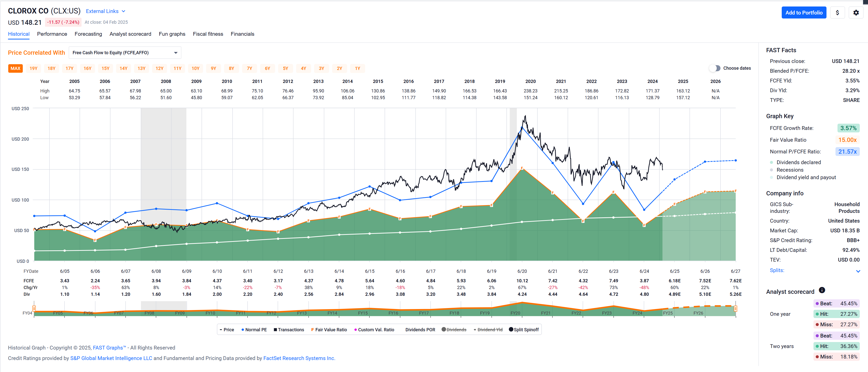
Task: Open the Fiscal fitness tab
Action: coord(208,34)
